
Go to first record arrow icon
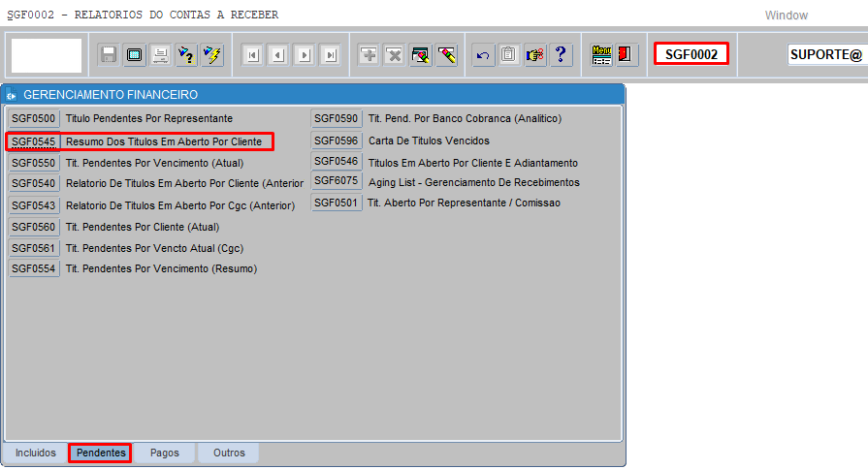[252, 55]
